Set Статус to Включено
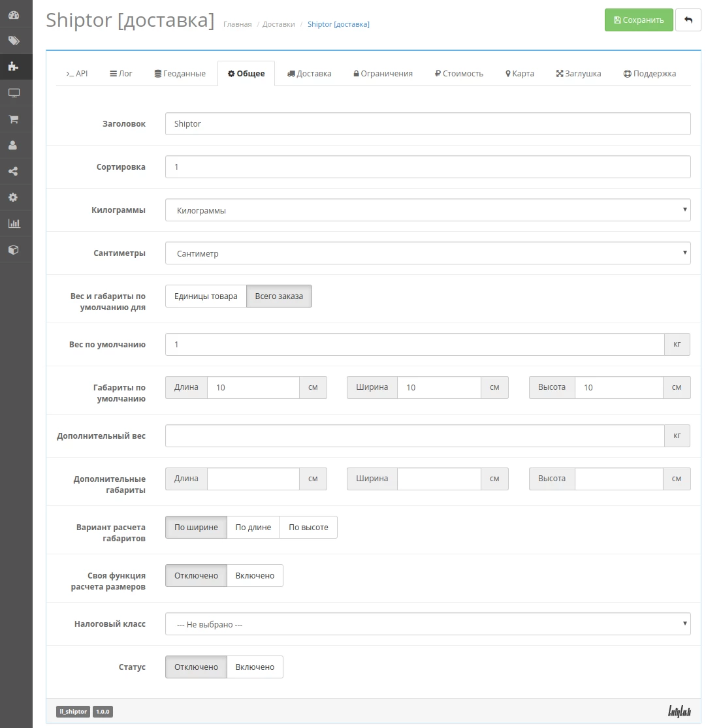Screen dimensions: 706x728 coord(255,667)
